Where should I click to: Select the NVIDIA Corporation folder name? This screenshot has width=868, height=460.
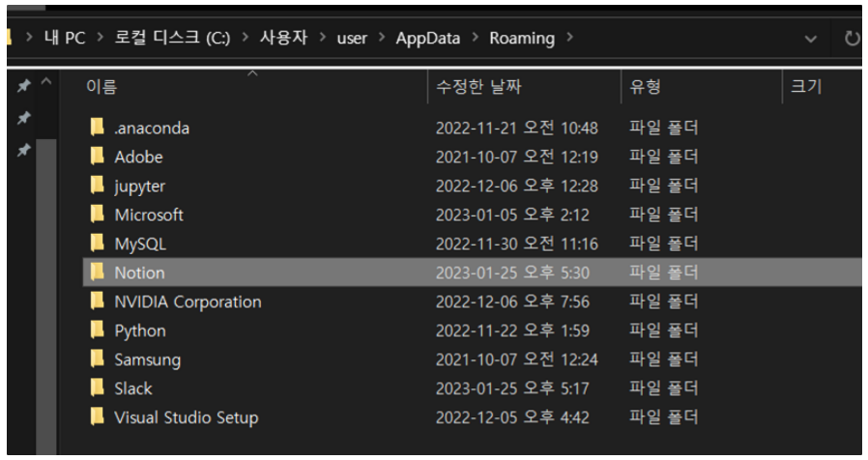188,302
